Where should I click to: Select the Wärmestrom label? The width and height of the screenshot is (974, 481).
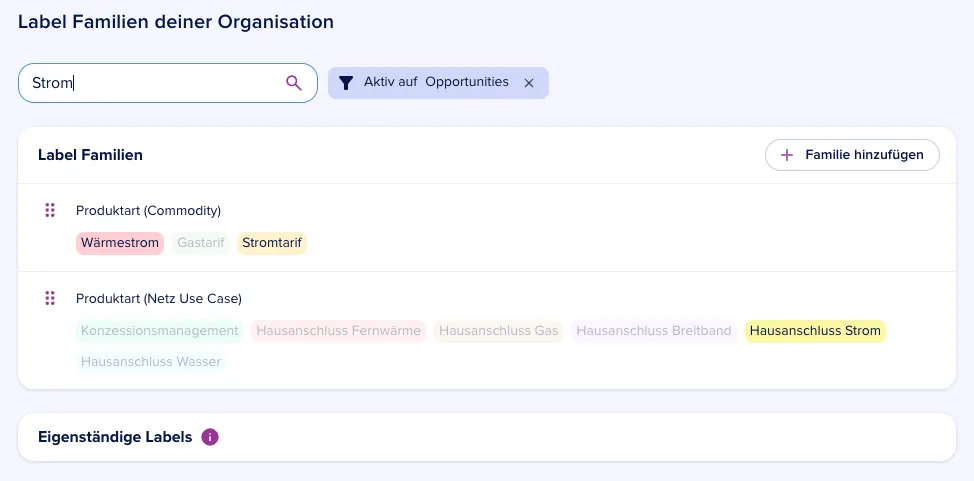point(120,243)
